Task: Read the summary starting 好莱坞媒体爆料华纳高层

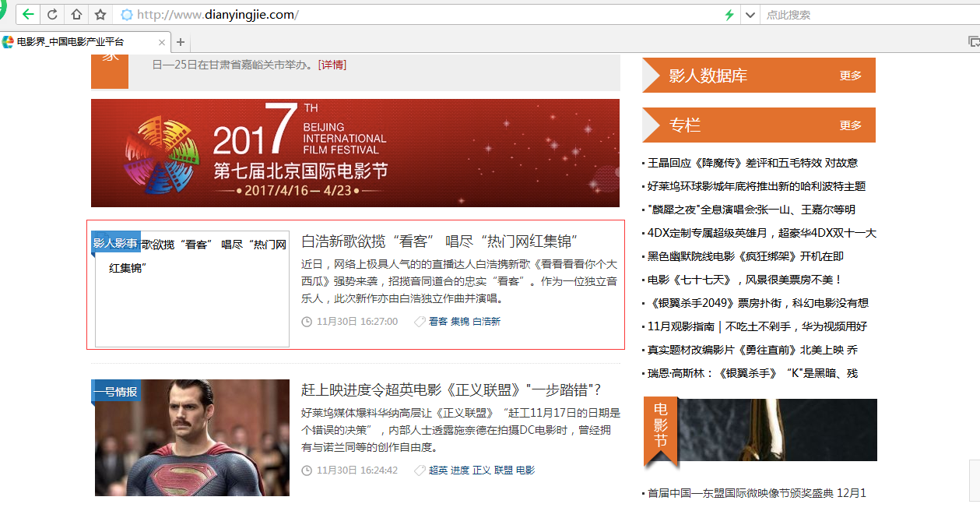Action: click(461, 430)
